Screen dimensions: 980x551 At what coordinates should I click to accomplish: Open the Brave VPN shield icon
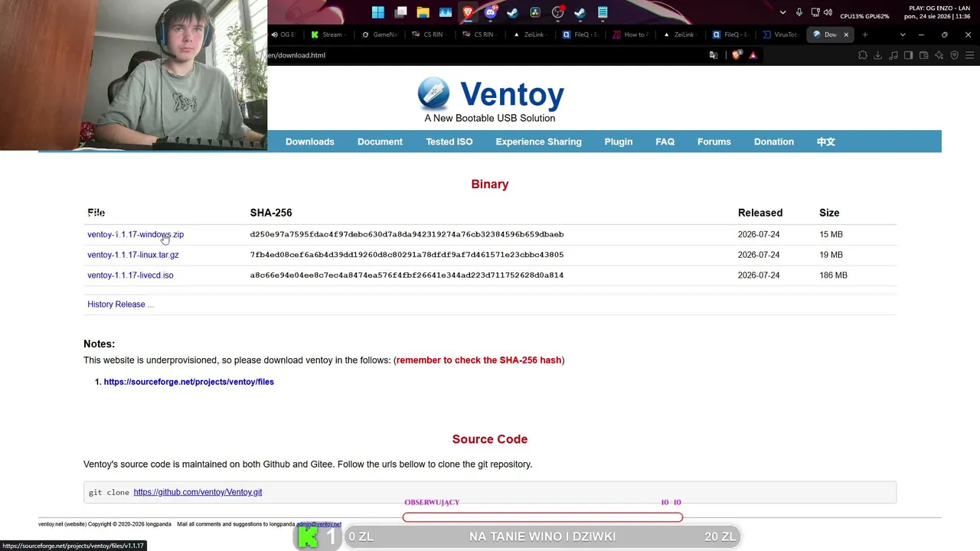955,55
